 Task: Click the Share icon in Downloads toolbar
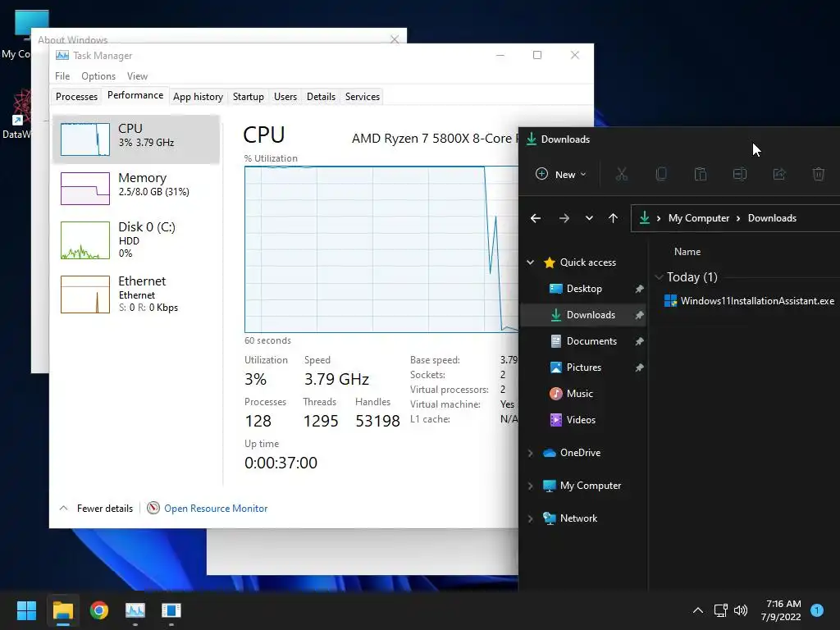[779, 174]
